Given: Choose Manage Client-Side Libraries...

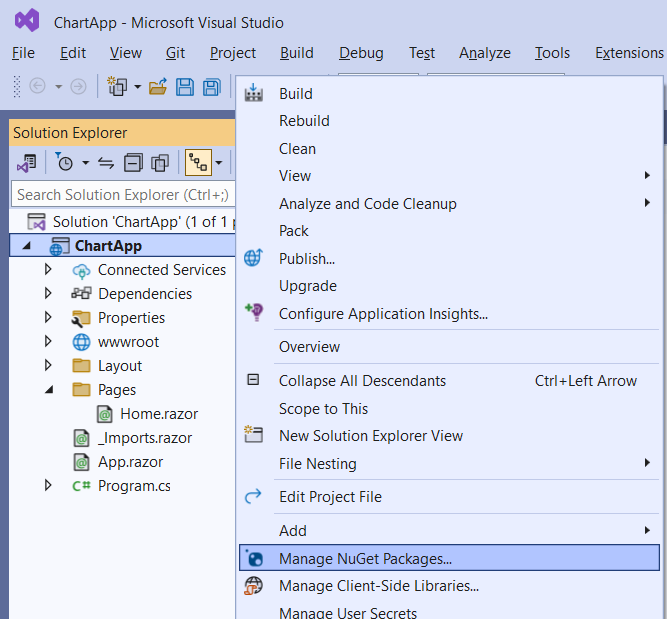Looking at the screenshot, I should tap(449, 586).
